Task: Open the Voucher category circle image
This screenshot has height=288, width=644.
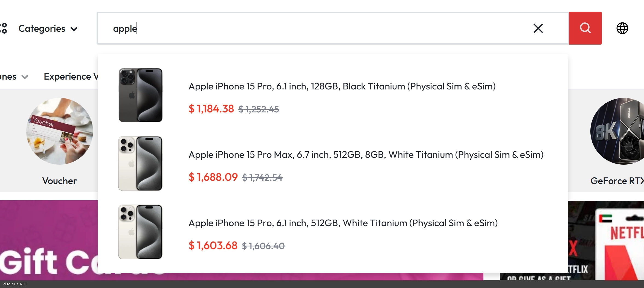Action: [60, 131]
